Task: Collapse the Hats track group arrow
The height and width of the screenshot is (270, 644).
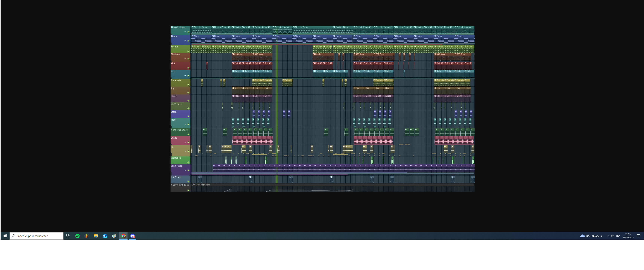Action: click(x=185, y=76)
